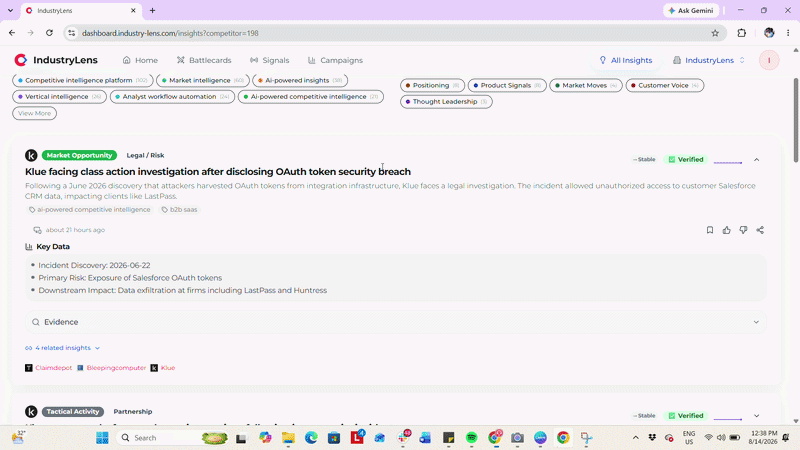This screenshot has width=800, height=450.
Task: Give thumbs down to the Klue insight
Action: [x=743, y=230]
